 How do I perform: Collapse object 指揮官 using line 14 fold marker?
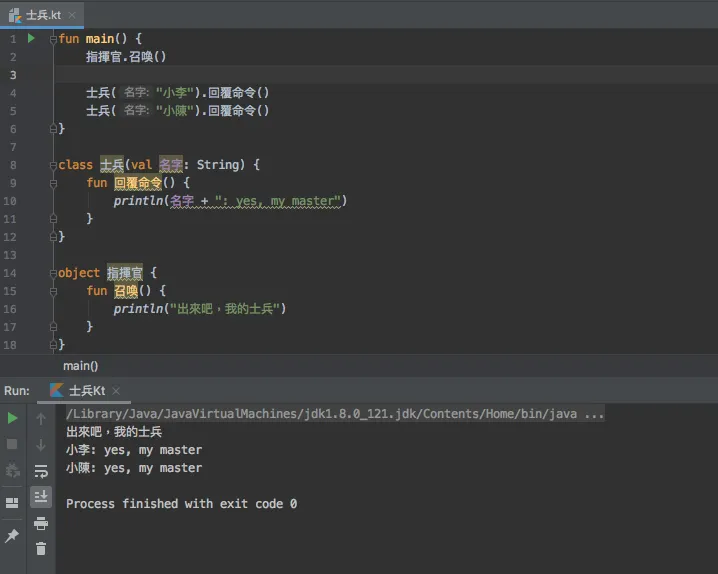53,273
